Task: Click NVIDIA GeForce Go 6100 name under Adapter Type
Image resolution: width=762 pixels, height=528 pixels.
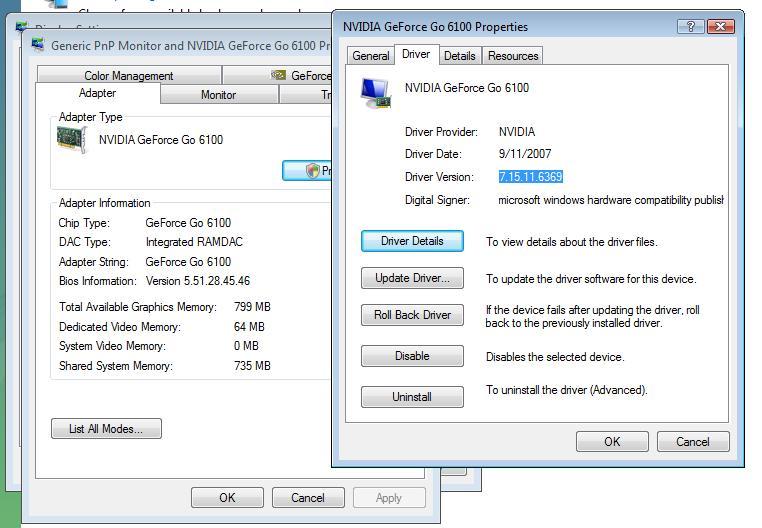Action: point(161,140)
